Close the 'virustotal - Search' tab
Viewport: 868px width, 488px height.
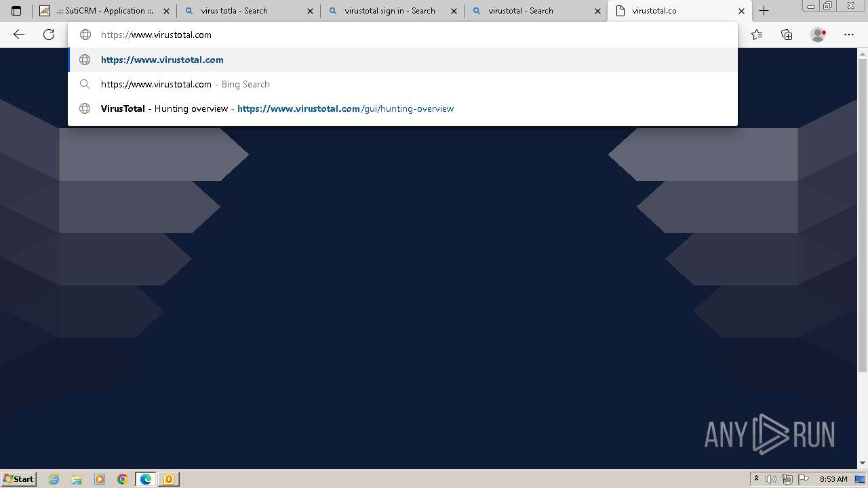[597, 11]
